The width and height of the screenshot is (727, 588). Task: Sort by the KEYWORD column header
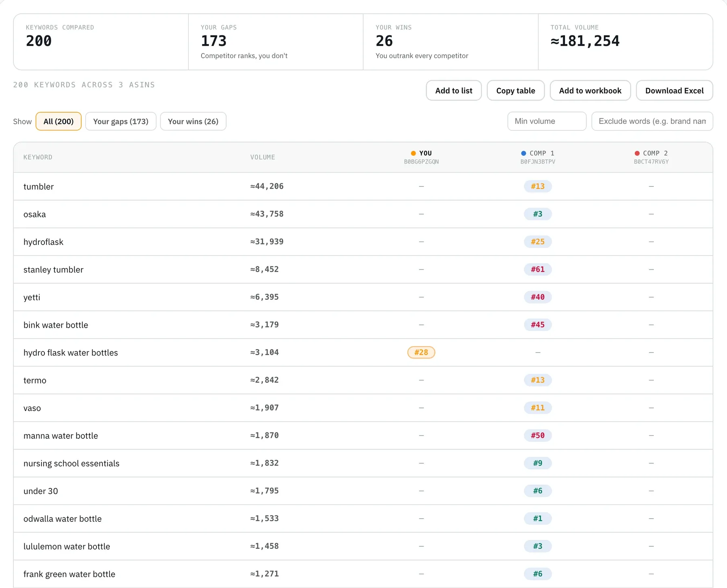coord(38,157)
